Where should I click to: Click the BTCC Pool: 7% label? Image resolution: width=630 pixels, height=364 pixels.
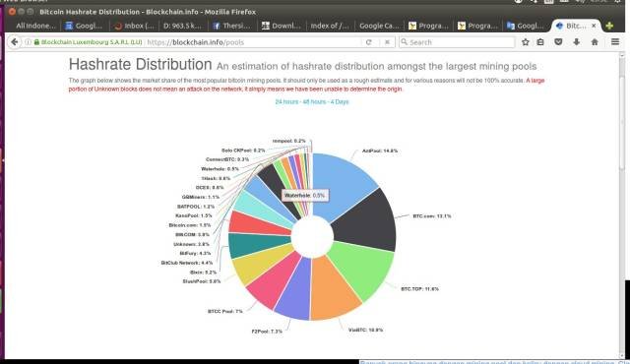click(x=225, y=312)
